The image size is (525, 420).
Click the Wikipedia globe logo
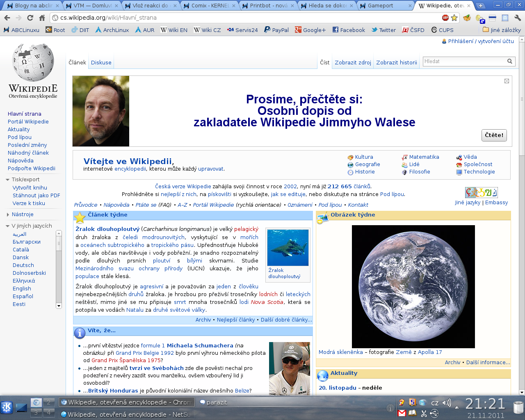coord(33,63)
